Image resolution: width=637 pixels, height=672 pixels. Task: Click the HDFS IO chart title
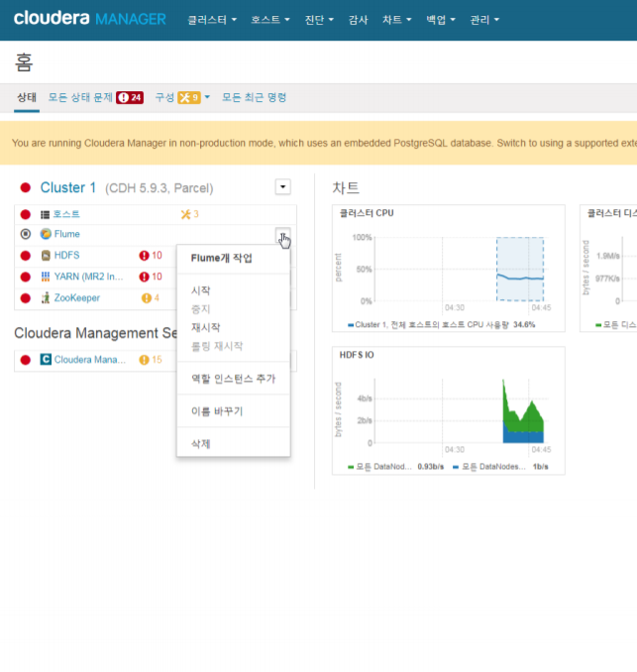pos(357,355)
